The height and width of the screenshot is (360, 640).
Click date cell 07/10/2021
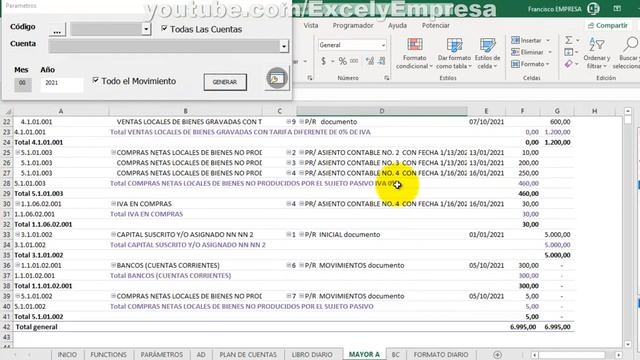[487, 122]
